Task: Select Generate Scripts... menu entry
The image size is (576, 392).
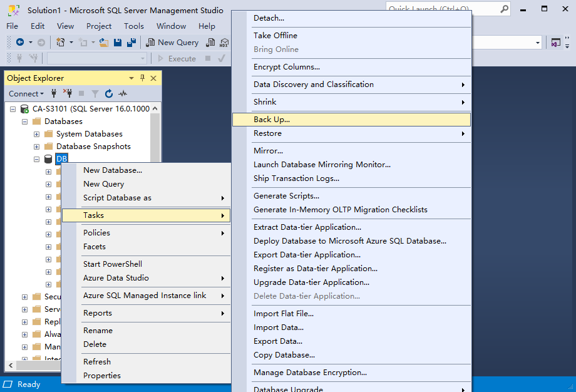Action: (x=287, y=196)
